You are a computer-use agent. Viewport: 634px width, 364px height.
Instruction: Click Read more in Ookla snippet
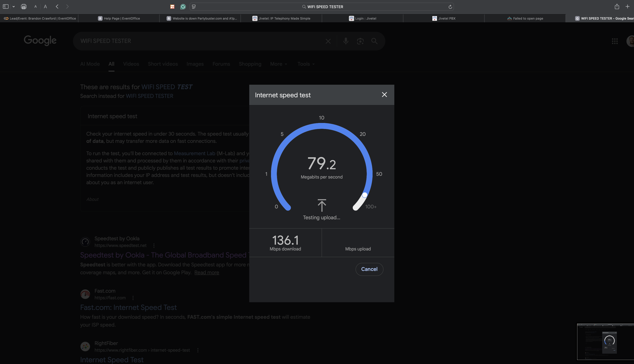tap(207, 272)
